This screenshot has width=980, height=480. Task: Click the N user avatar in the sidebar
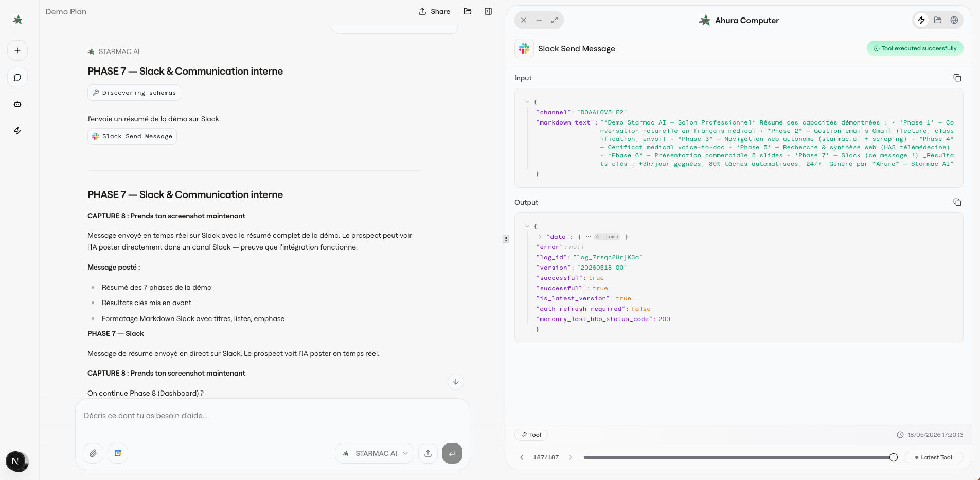15,461
